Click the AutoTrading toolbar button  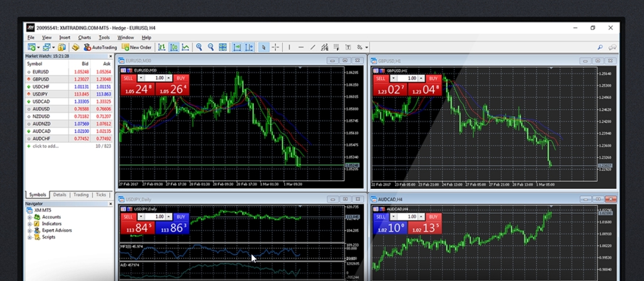pos(100,47)
